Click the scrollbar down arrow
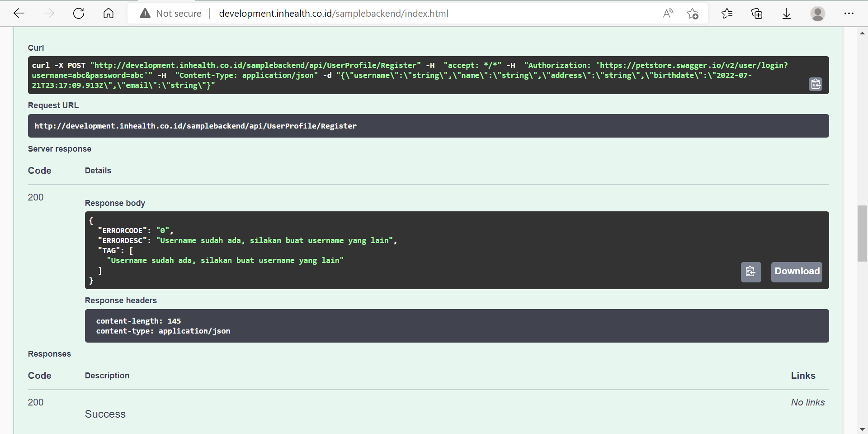The image size is (868, 434). [862, 429]
